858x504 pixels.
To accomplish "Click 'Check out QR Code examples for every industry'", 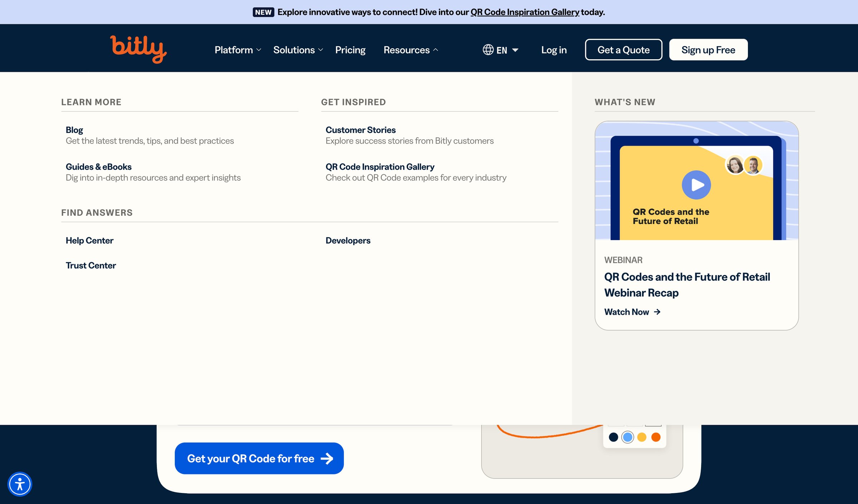I will [416, 178].
